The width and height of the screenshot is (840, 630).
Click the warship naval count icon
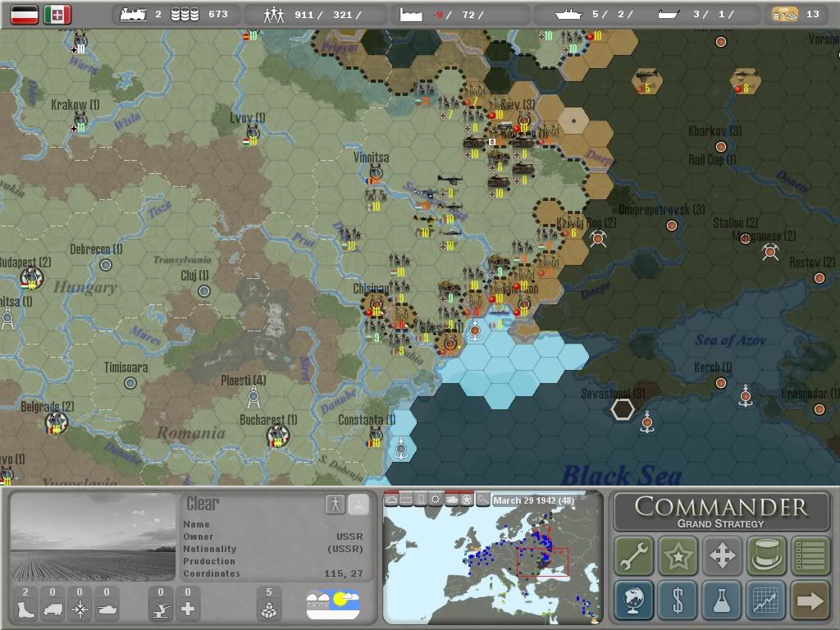pos(568,15)
